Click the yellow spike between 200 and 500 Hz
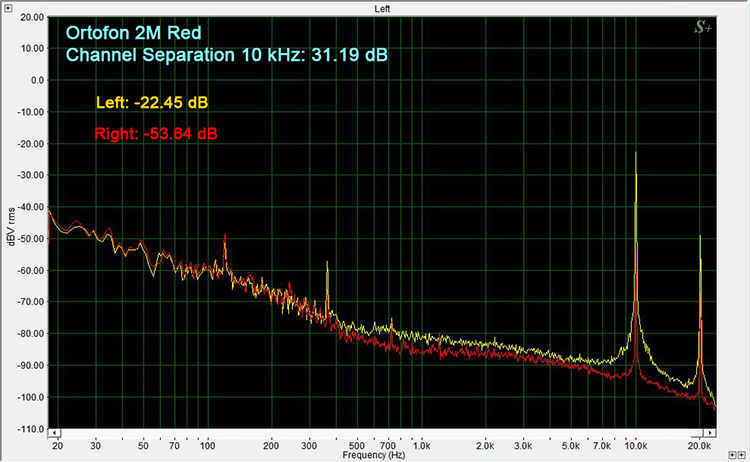Image resolution: width=750 pixels, height=462 pixels. (327, 265)
